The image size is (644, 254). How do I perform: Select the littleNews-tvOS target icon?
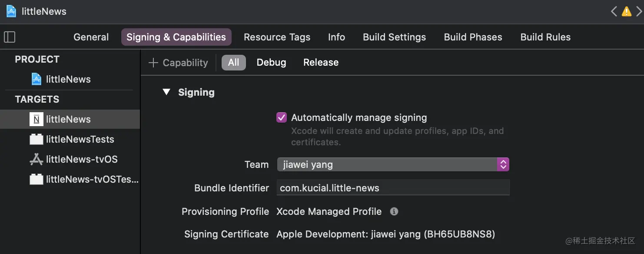37,159
